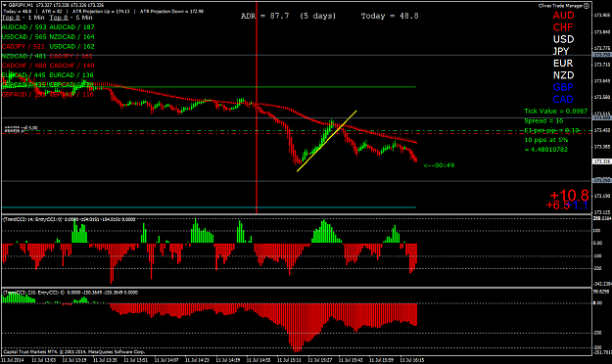This screenshot has width=612, height=364.
Task: Select the 'AUDCAD / 593' entry
Action: pyautogui.click(x=24, y=27)
